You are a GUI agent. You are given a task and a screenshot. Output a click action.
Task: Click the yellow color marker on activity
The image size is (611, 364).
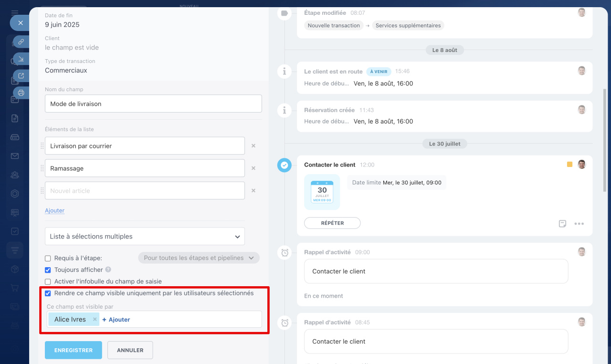[569, 165]
